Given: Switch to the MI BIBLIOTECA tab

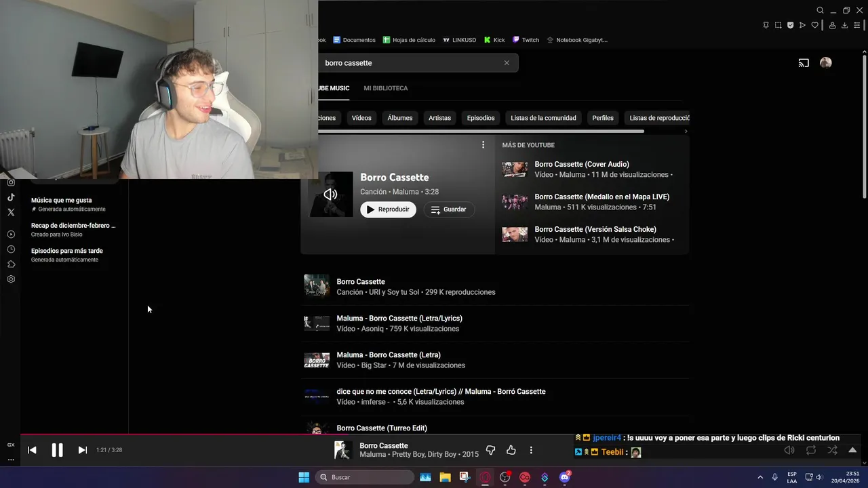Looking at the screenshot, I should (x=386, y=88).
